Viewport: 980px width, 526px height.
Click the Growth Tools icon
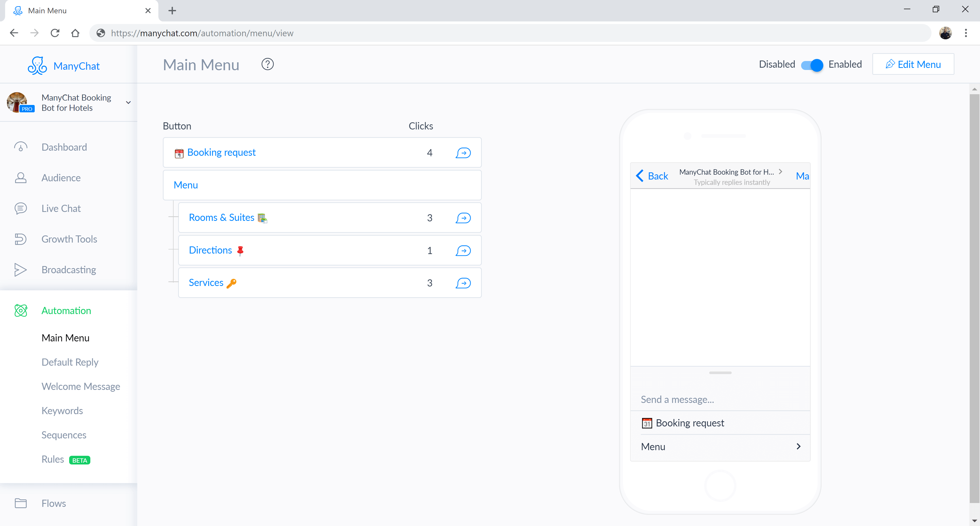20,239
